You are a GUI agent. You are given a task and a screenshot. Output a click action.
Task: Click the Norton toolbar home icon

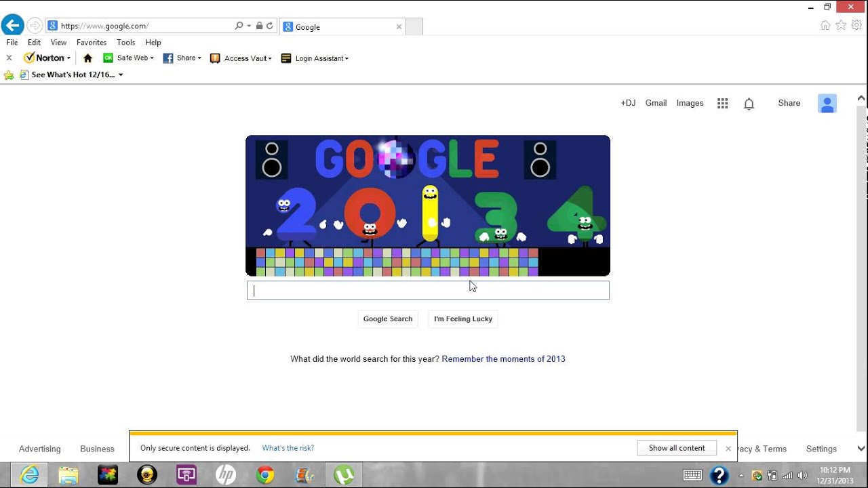[x=87, y=58]
